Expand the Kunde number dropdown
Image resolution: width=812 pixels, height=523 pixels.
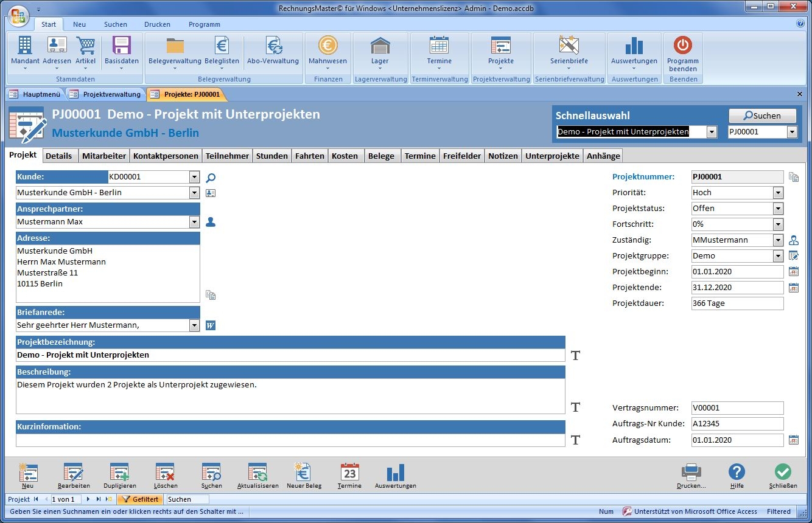click(x=194, y=177)
